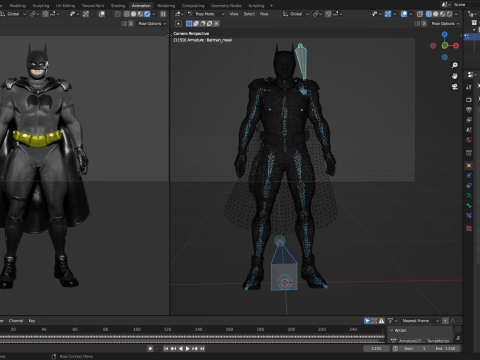Jump to the end frame

[x=202, y=348]
